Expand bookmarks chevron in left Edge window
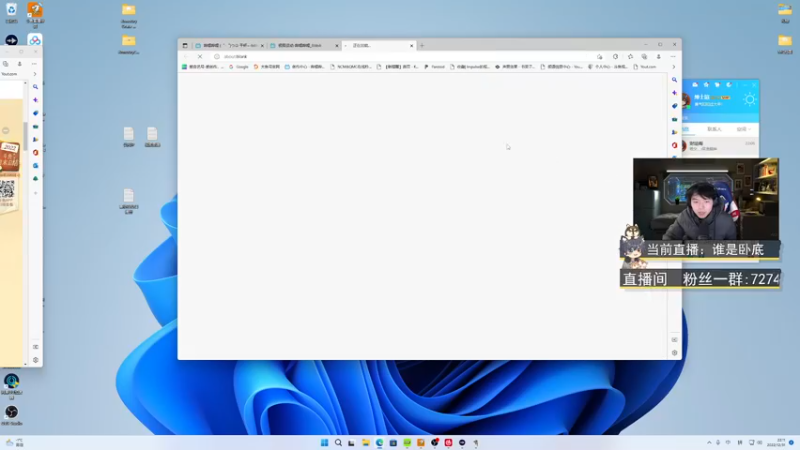The image size is (800, 450). [x=35, y=74]
